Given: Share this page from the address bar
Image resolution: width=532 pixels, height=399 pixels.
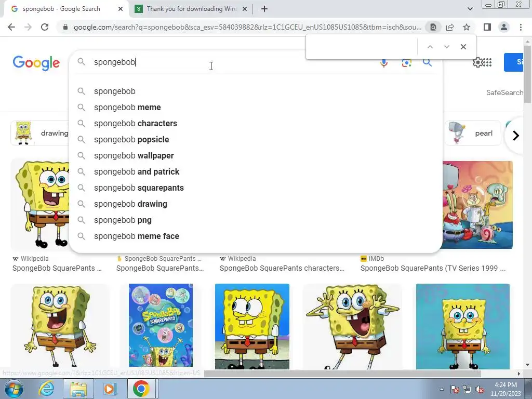Looking at the screenshot, I should (x=450, y=27).
